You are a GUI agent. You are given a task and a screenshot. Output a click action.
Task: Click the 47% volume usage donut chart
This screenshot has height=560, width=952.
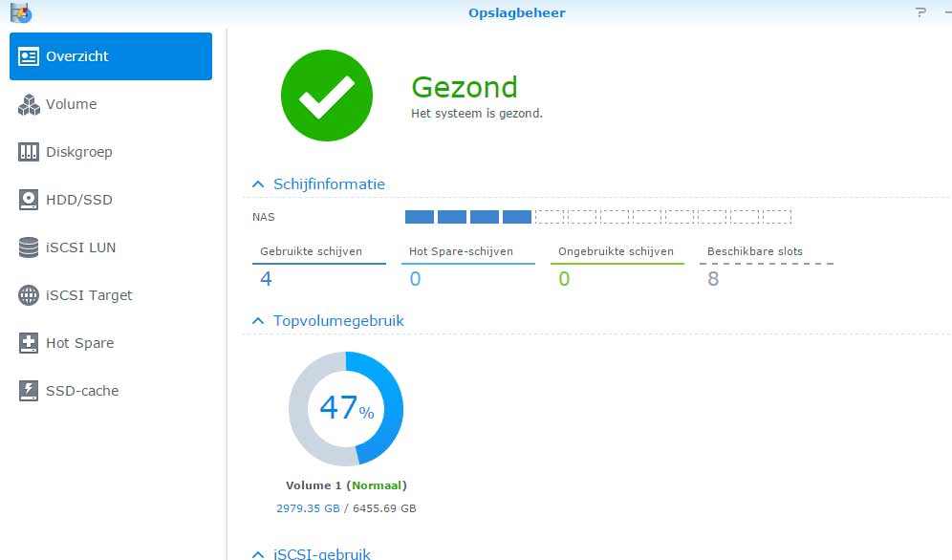pyautogui.click(x=346, y=409)
